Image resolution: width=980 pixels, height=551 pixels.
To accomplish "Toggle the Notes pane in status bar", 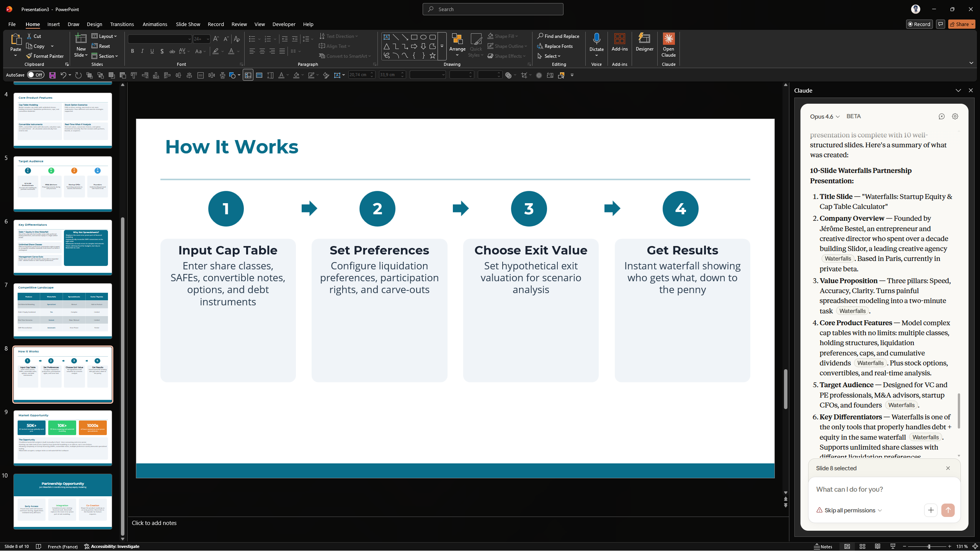I will tap(823, 546).
